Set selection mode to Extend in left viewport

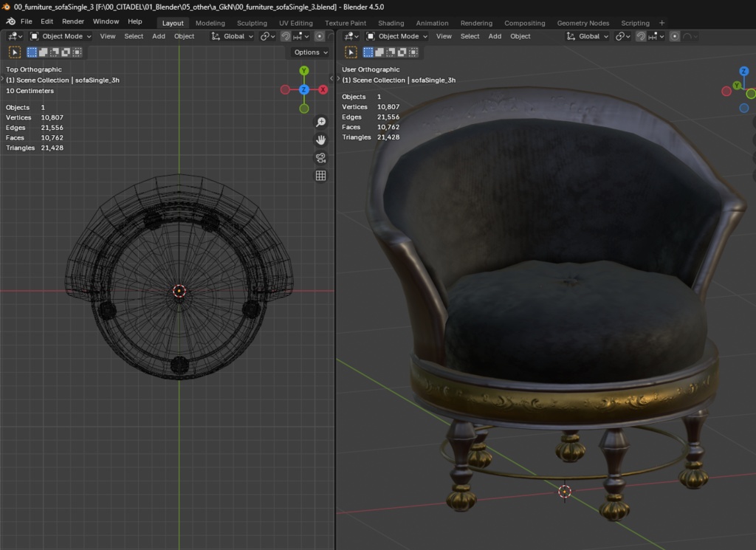(x=43, y=52)
